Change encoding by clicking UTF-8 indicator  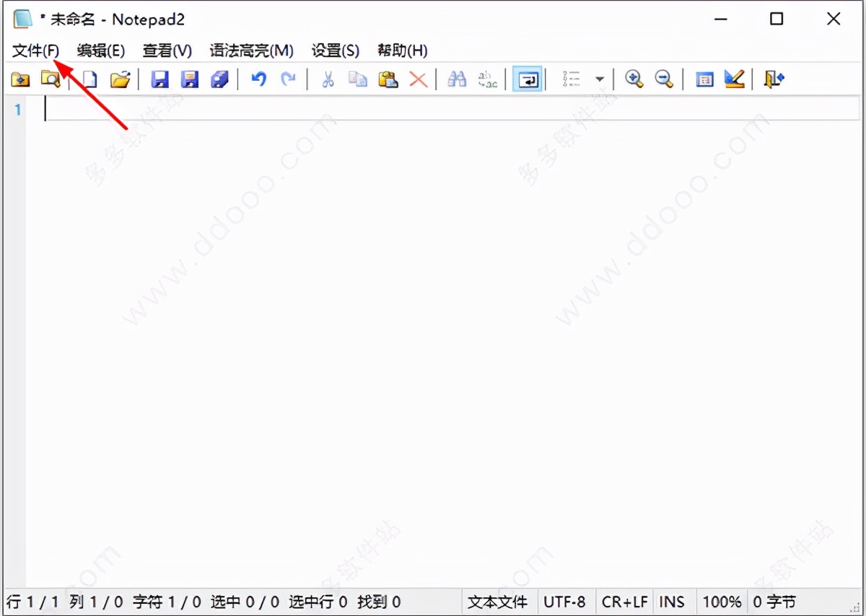point(566,602)
